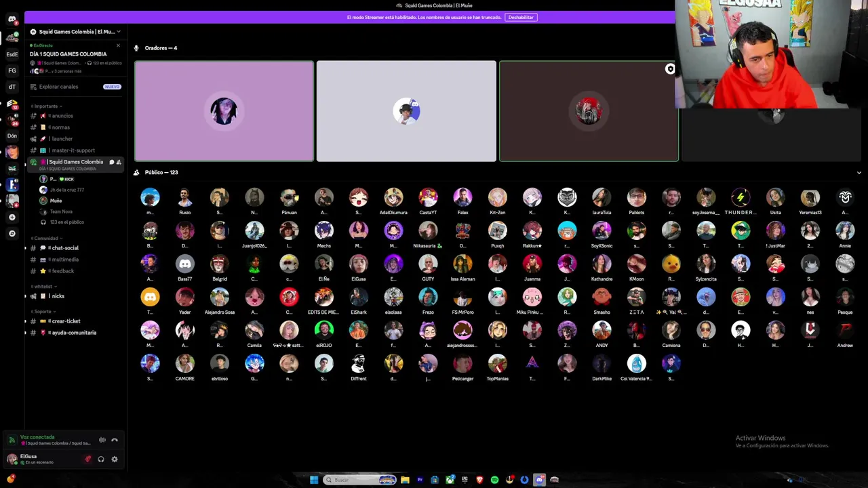This screenshot has height=488, width=868.
Task: Open the ayuda-comunitaria channel
Action: point(75,333)
